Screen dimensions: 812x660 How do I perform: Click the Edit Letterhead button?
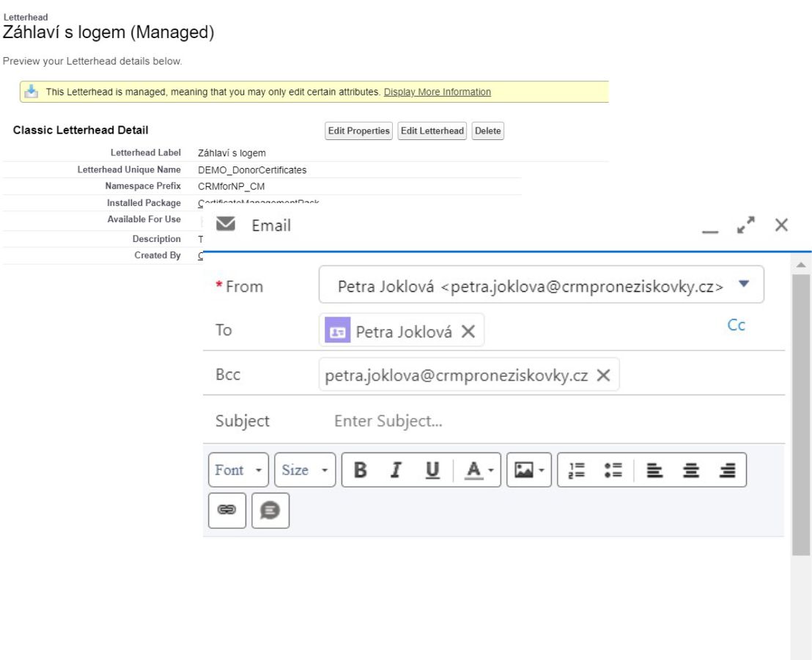(x=432, y=131)
